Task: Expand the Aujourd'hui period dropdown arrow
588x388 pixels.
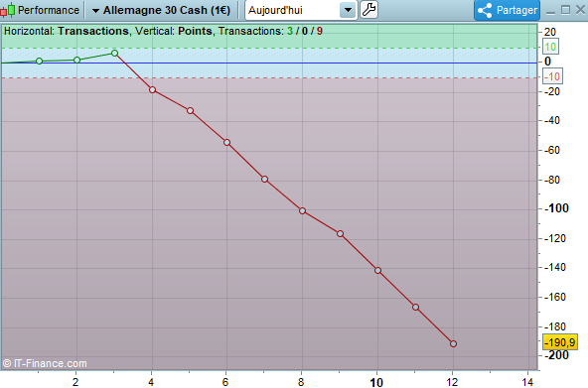Action: click(348, 10)
